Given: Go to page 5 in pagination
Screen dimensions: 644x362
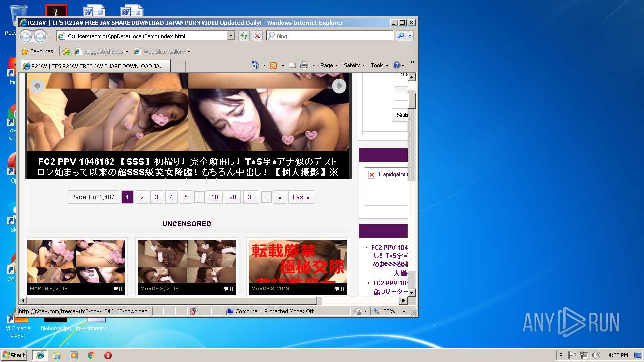Looking at the screenshot, I should (186, 197).
